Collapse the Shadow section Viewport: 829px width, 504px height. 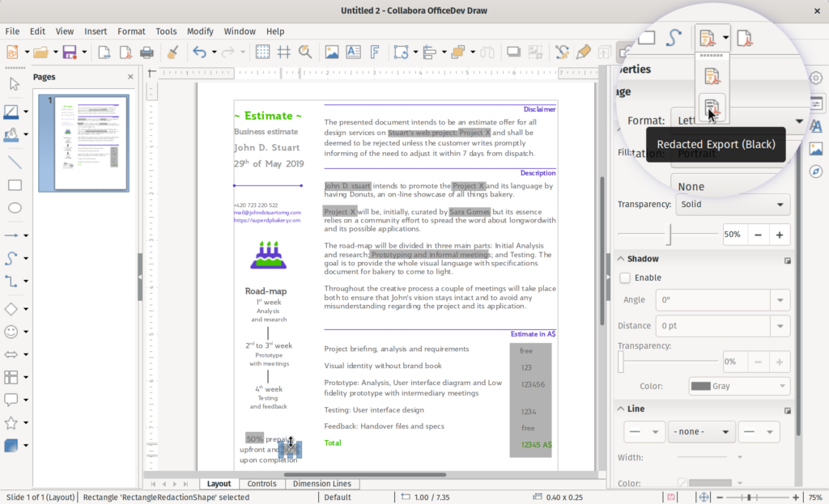pos(621,259)
